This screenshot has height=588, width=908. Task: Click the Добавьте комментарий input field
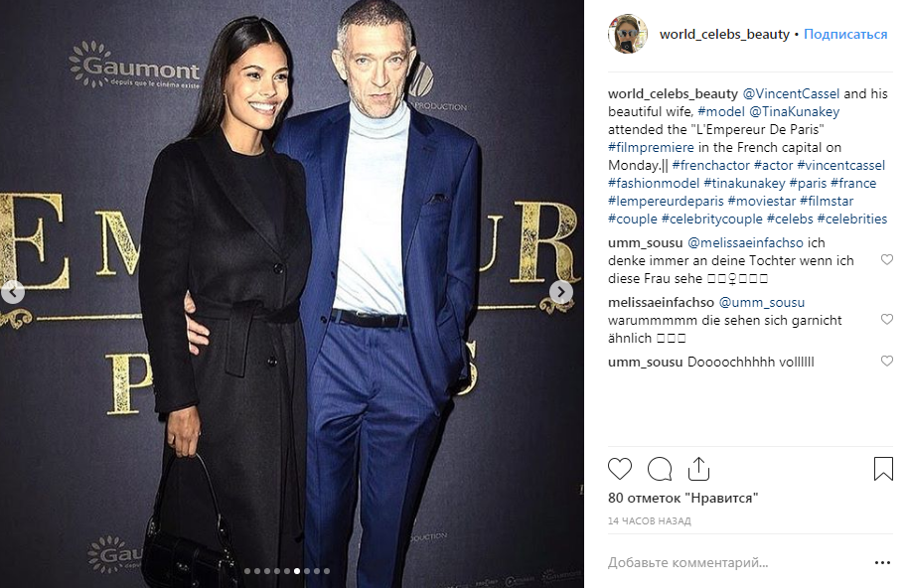735,562
